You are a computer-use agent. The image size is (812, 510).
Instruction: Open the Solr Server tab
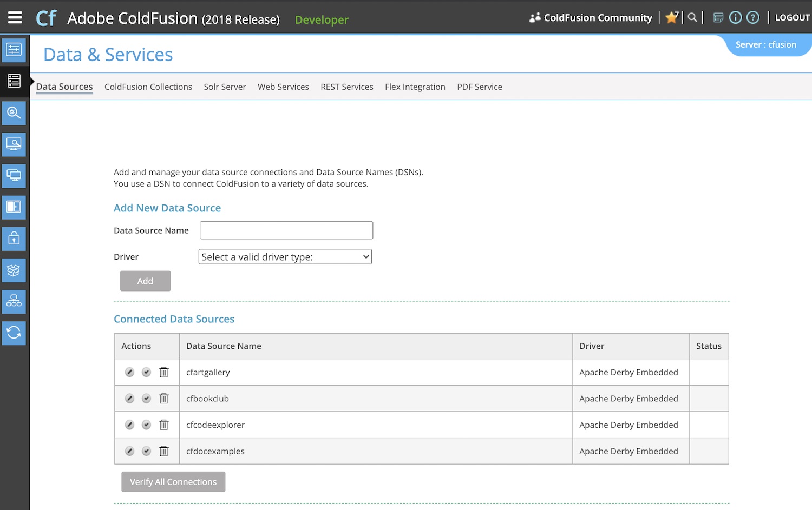tap(225, 87)
